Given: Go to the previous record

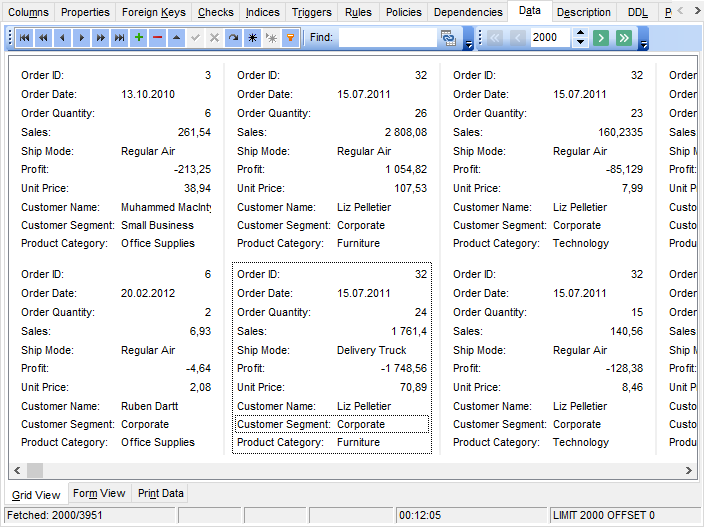Looking at the screenshot, I should (x=63, y=38).
